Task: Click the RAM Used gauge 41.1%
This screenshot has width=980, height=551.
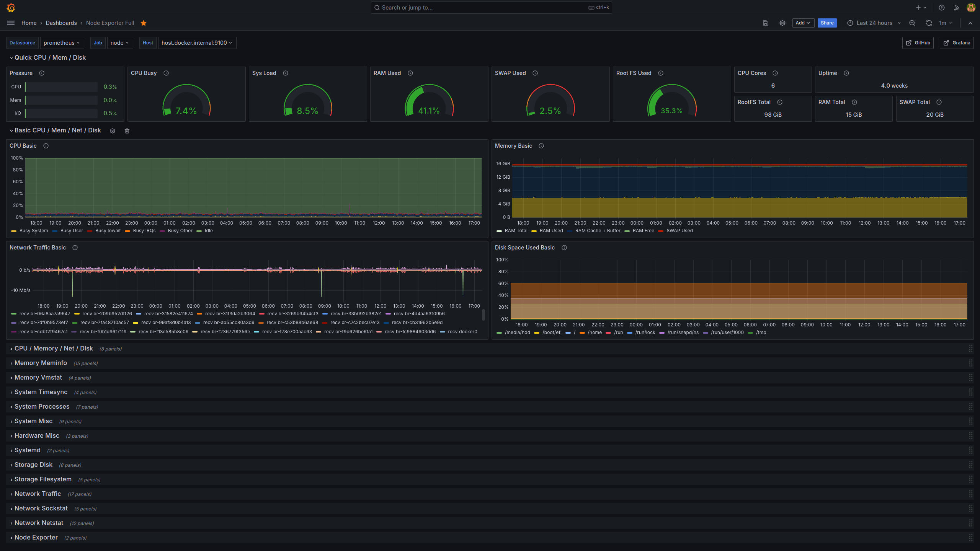Action: [429, 111]
